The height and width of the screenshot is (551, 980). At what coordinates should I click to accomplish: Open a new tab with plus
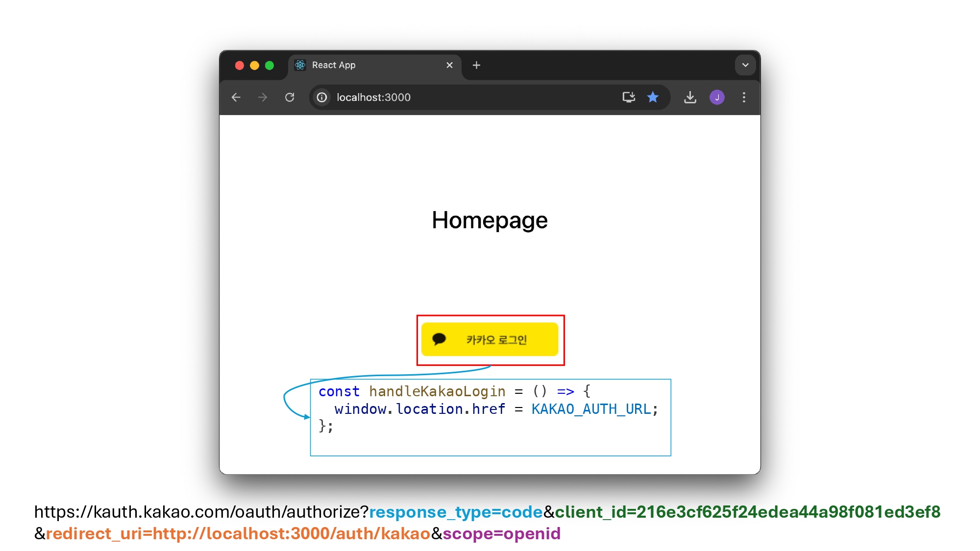point(476,65)
